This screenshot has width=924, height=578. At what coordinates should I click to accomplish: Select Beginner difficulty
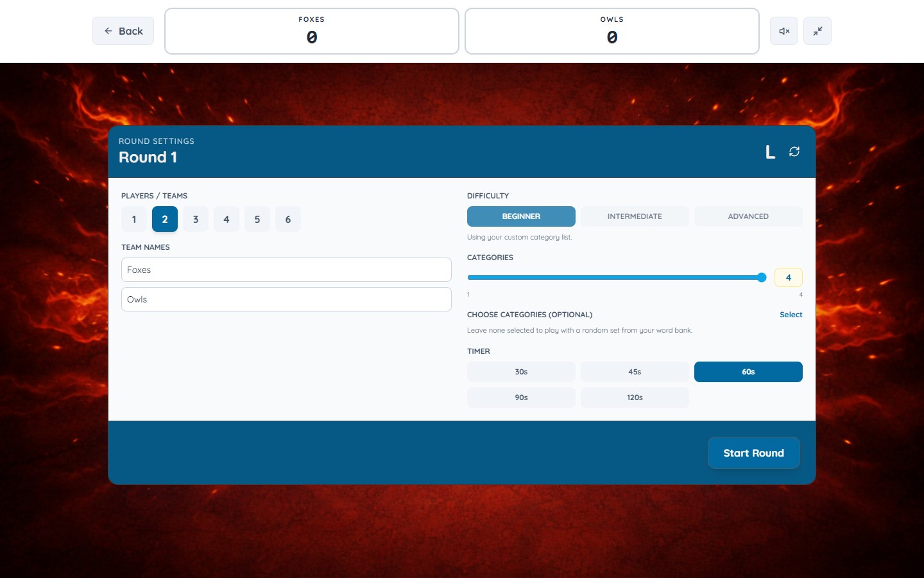[521, 216]
